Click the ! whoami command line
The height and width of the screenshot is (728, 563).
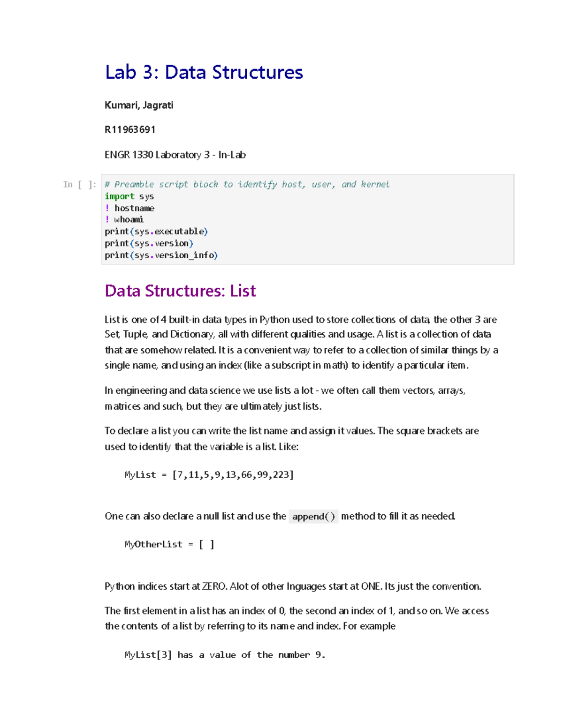(x=124, y=219)
